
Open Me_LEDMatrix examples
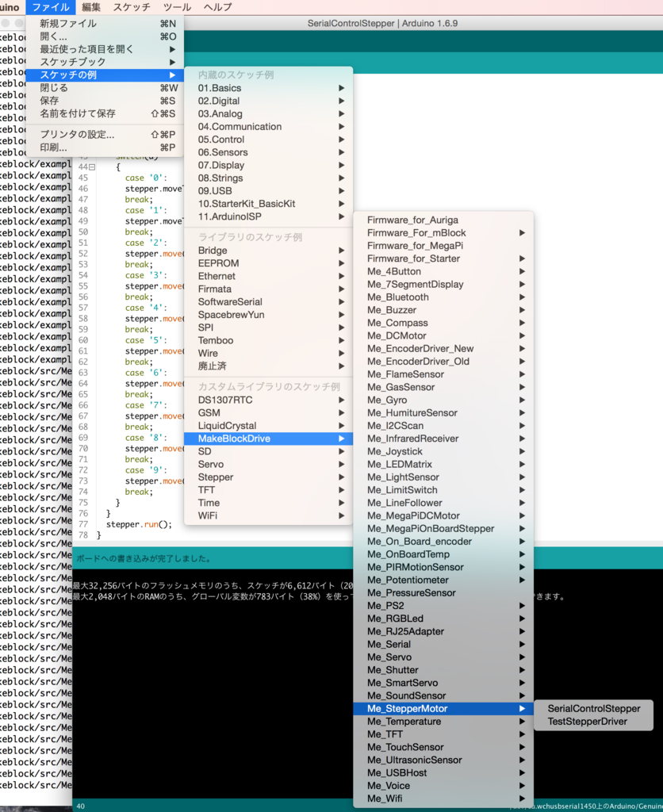pos(443,465)
